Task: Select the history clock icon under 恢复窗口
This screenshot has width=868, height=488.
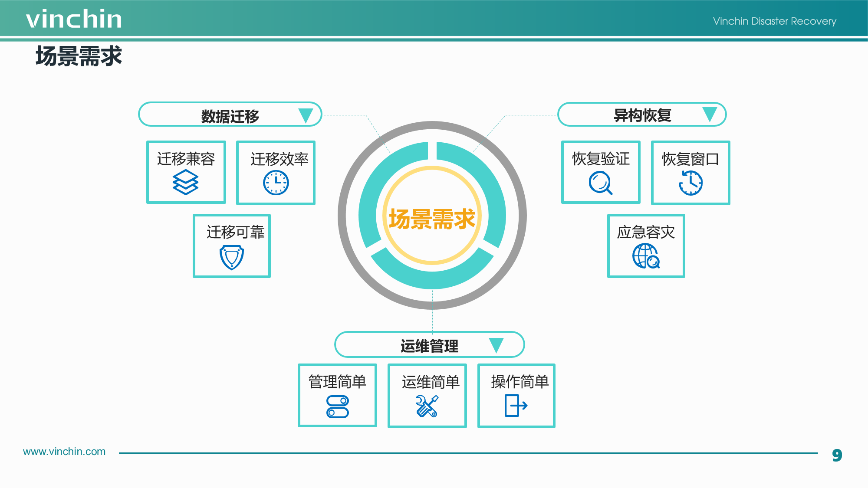Action: (x=690, y=183)
